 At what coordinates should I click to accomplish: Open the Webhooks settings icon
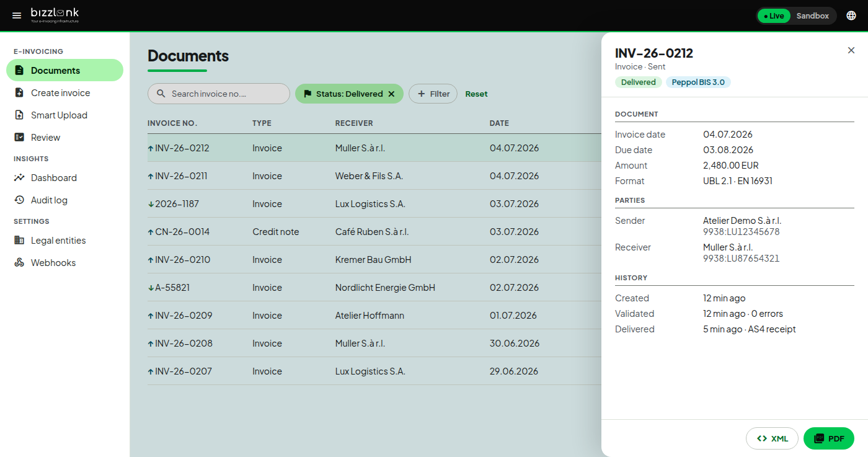pyautogui.click(x=19, y=263)
